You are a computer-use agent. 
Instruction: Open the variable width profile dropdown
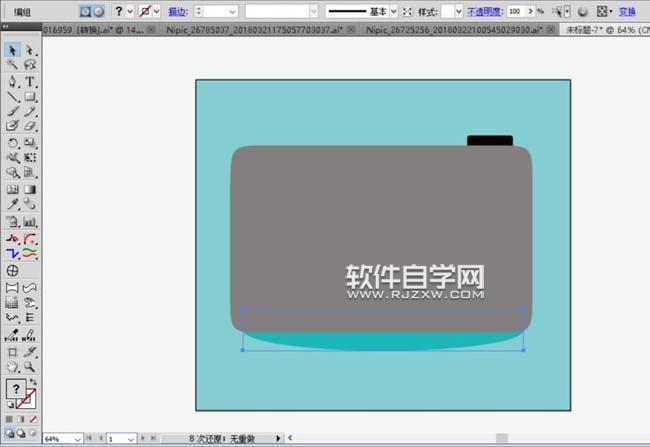314,12
